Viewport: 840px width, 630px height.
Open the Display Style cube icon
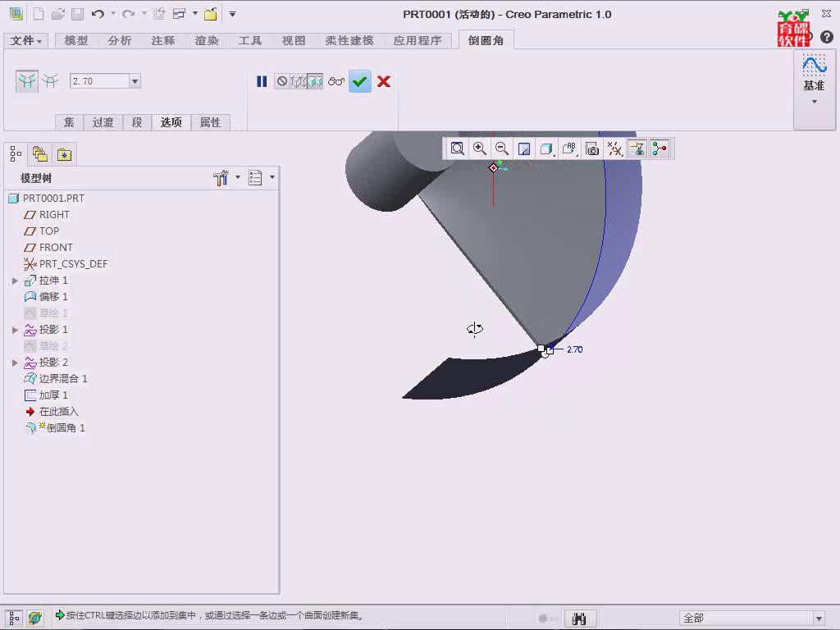[546, 148]
